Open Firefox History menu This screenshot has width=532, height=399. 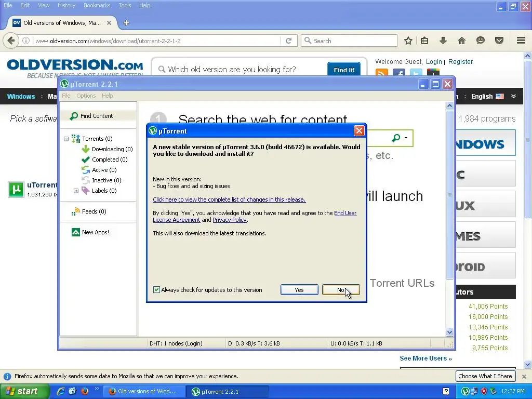pos(66,5)
